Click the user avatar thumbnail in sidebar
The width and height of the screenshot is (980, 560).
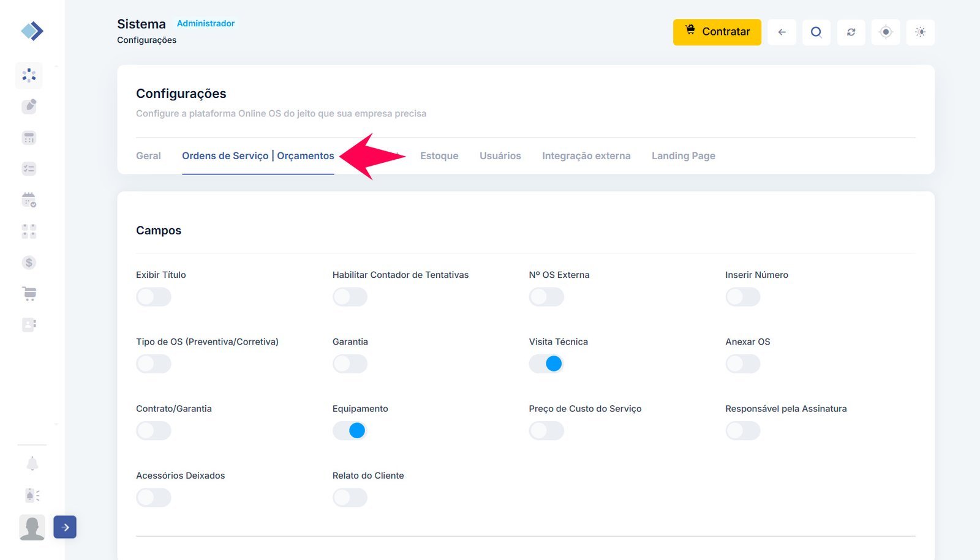(x=32, y=527)
